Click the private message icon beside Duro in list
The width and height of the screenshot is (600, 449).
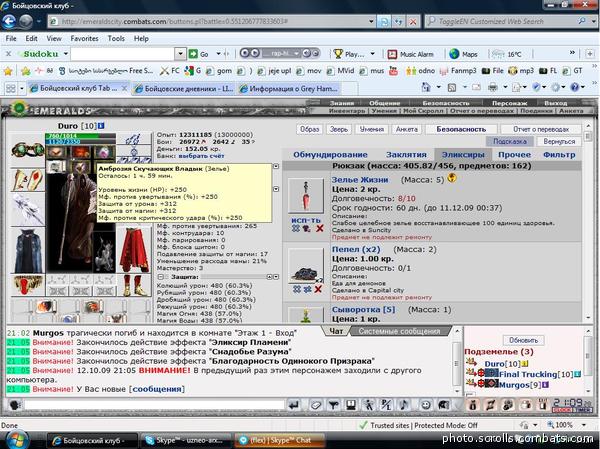pyautogui.click(x=471, y=362)
